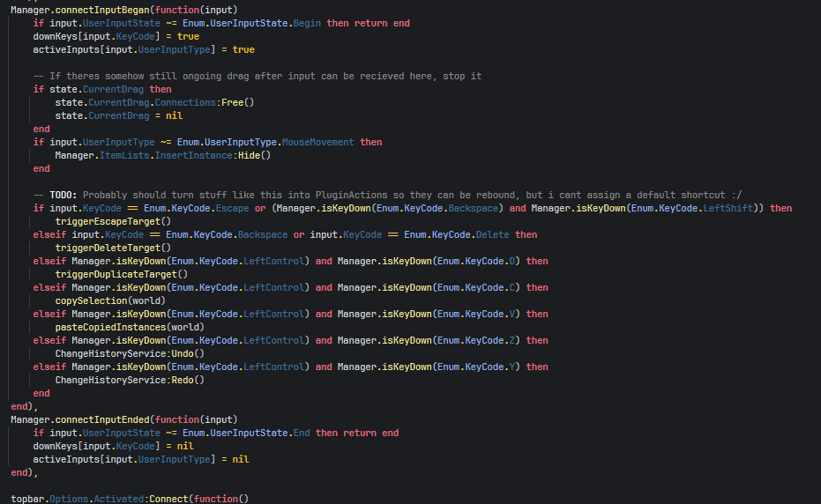Image resolution: width=821 pixels, height=504 pixels.
Task: Place cursor on triggerDeleteTarget() call
Action: [x=113, y=248]
